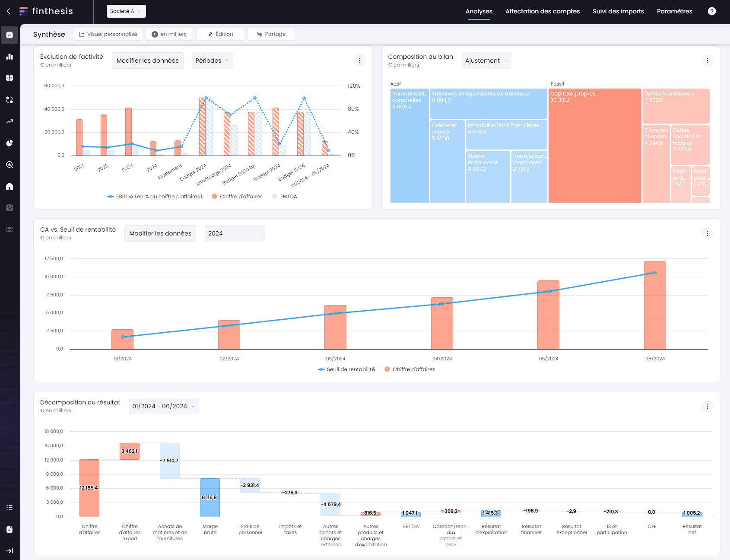This screenshot has width=730, height=560.
Task: Toggle Chiffre d'affaires legend in activity chart
Action: tap(237, 197)
